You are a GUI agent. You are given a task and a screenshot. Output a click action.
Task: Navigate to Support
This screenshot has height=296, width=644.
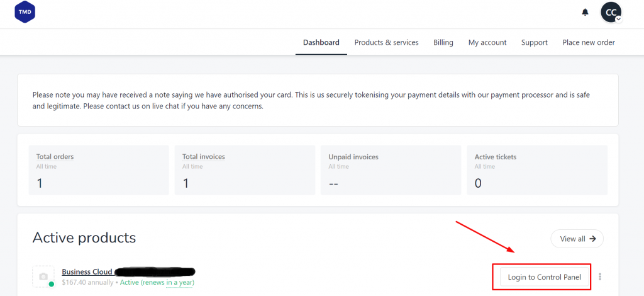coord(534,42)
